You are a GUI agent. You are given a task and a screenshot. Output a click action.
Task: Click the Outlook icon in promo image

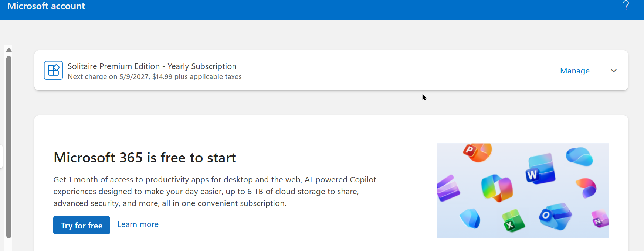[x=555, y=216]
